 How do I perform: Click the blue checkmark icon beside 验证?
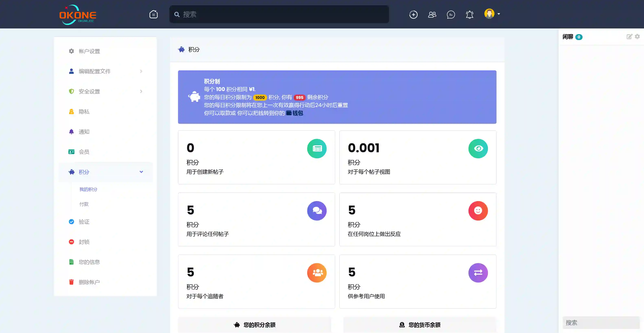tap(72, 222)
